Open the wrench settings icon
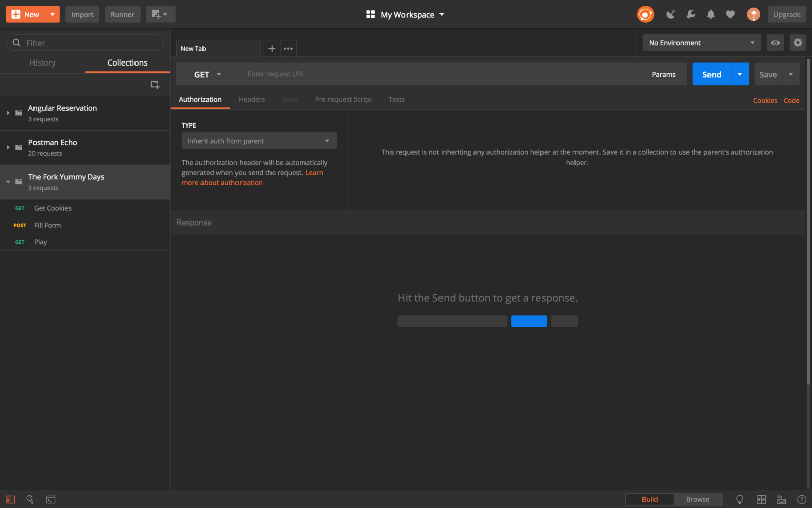Viewport: 812px width, 508px height. pos(691,14)
